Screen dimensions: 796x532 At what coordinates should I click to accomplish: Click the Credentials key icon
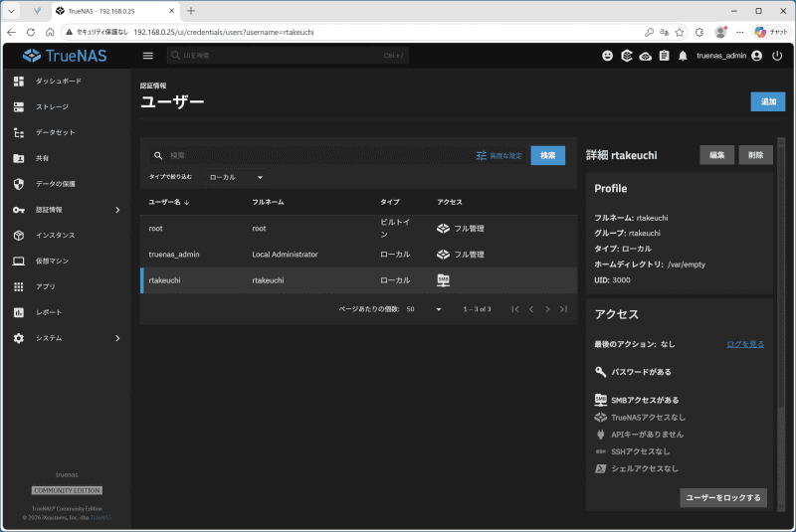click(x=19, y=210)
